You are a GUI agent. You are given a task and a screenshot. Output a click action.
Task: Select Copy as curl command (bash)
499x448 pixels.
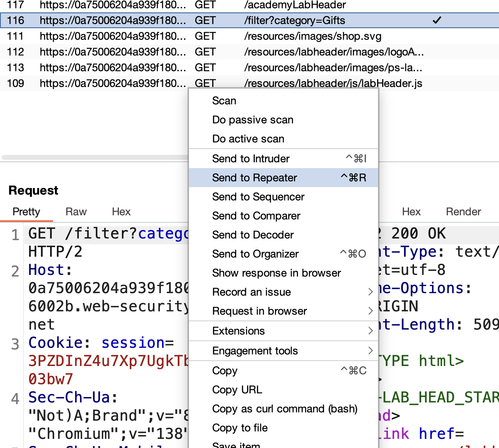pyautogui.click(x=283, y=409)
